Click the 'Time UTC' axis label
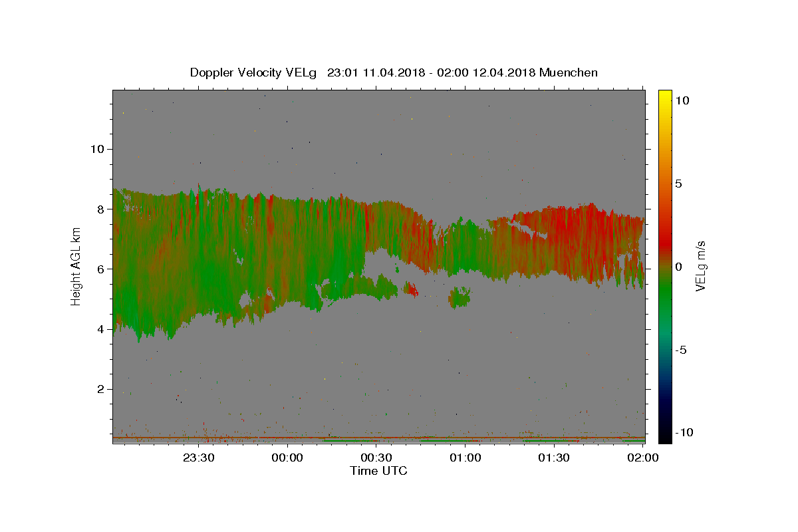The width and height of the screenshot is (798, 532). click(x=378, y=471)
